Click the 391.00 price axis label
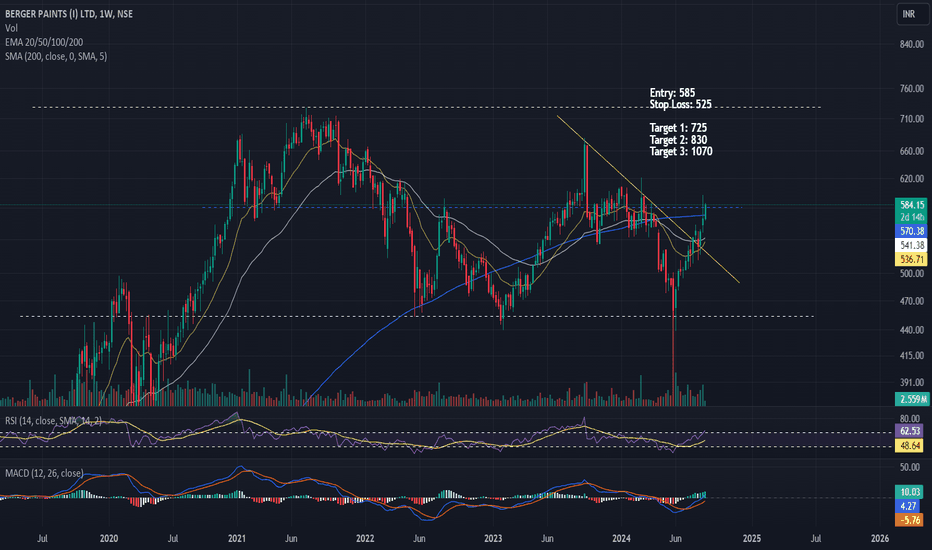932x550 pixels. pyautogui.click(x=912, y=382)
